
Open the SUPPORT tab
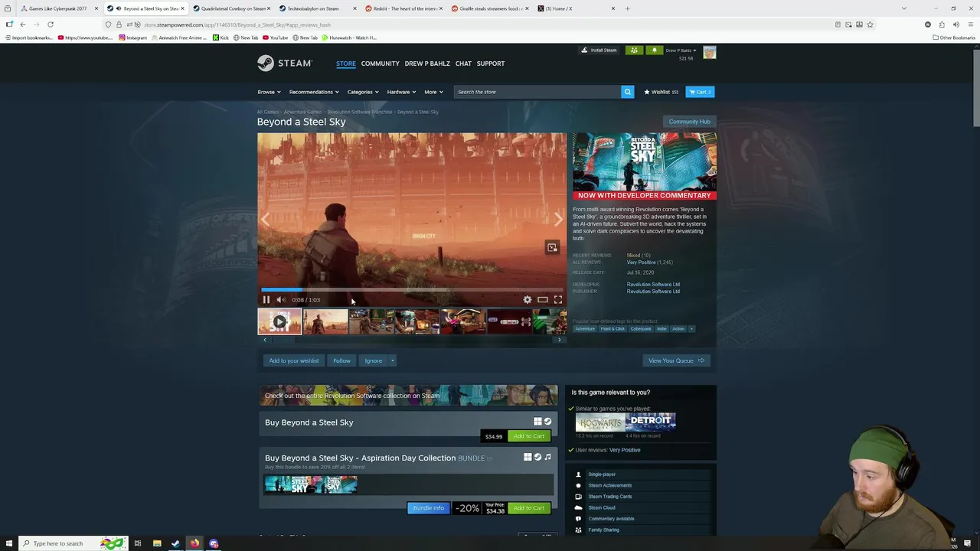click(x=491, y=64)
